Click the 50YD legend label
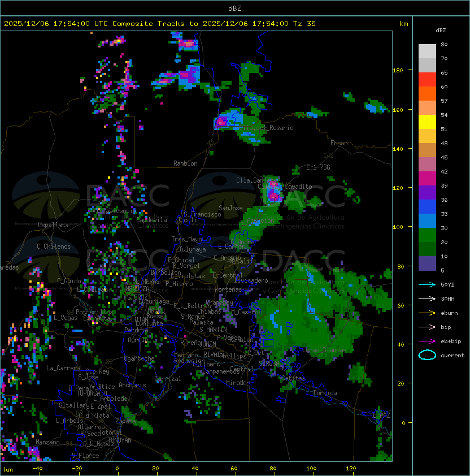Screen dimensions: 470x476 447,284
